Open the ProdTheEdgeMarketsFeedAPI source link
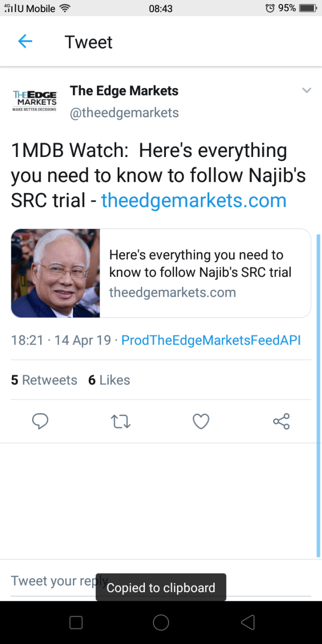Image resolution: width=322 pixels, height=644 pixels. pos(211,340)
